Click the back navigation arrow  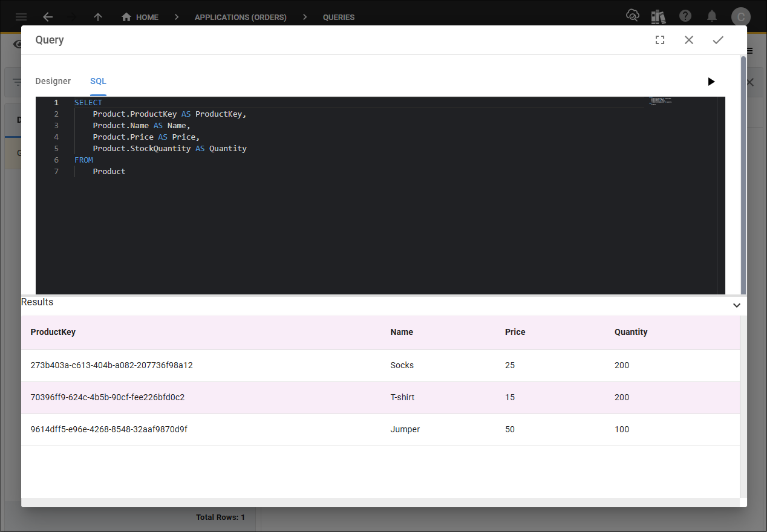pyautogui.click(x=48, y=17)
